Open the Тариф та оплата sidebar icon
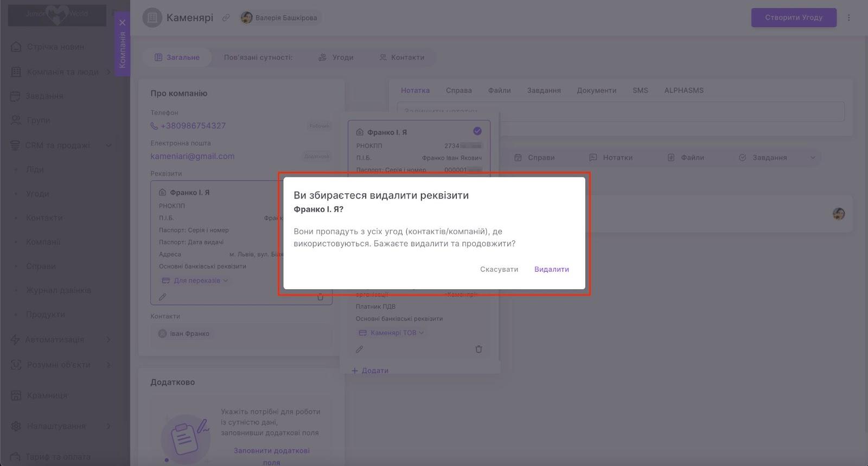 tap(16, 457)
